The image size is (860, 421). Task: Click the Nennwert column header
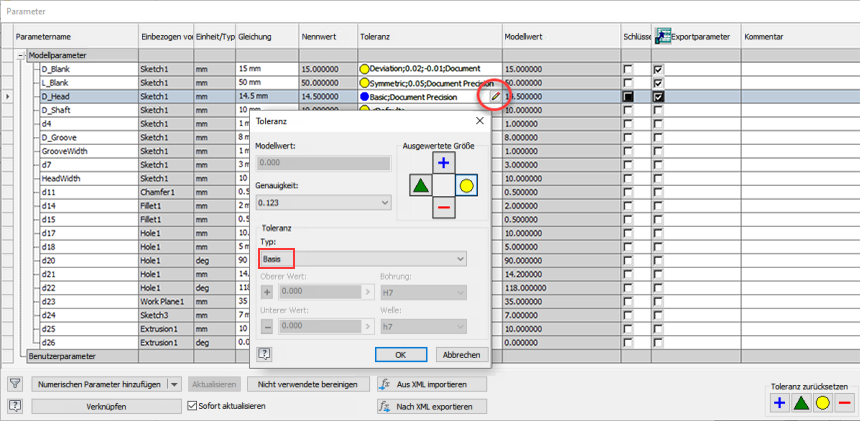(328, 36)
